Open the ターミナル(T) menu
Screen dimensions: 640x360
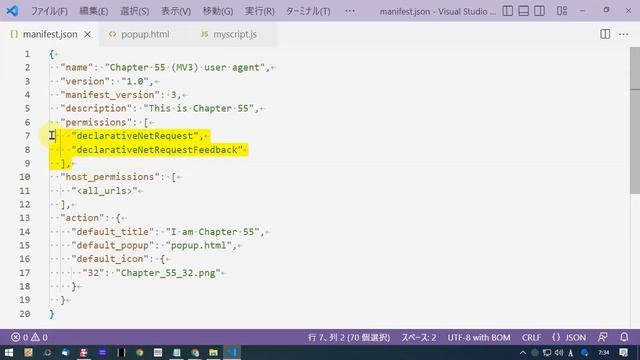pyautogui.click(x=308, y=11)
